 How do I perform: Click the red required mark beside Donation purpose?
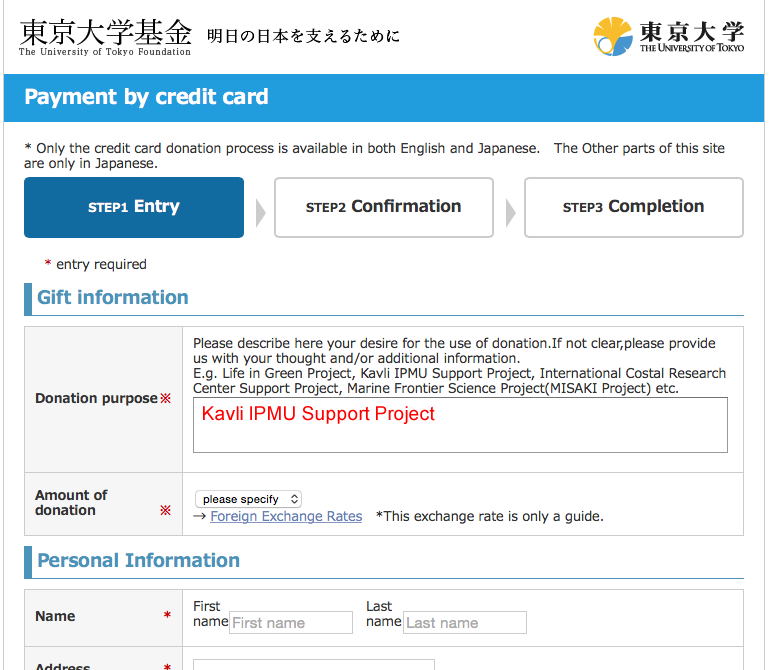166,399
